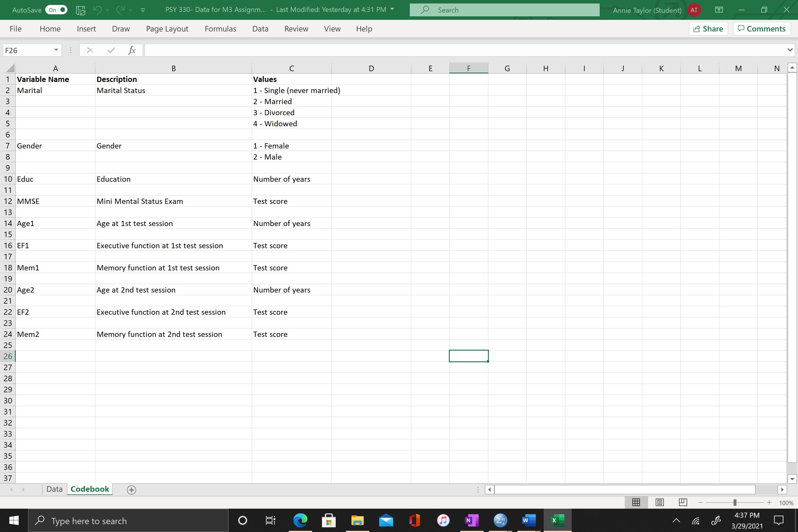Image resolution: width=798 pixels, height=532 pixels.
Task: Click the Save icon in the Quick Access Toolbar
Action: pyautogui.click(x=80, y=10)
